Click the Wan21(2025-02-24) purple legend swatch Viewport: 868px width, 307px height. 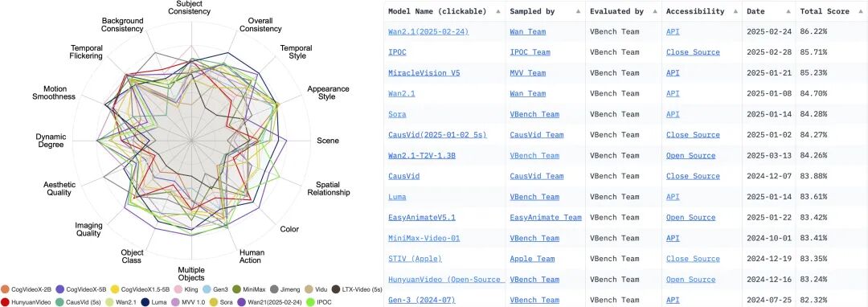point(242,302)
